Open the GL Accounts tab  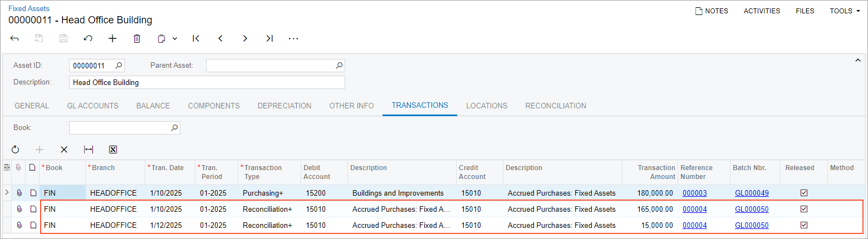coord(92,106)
